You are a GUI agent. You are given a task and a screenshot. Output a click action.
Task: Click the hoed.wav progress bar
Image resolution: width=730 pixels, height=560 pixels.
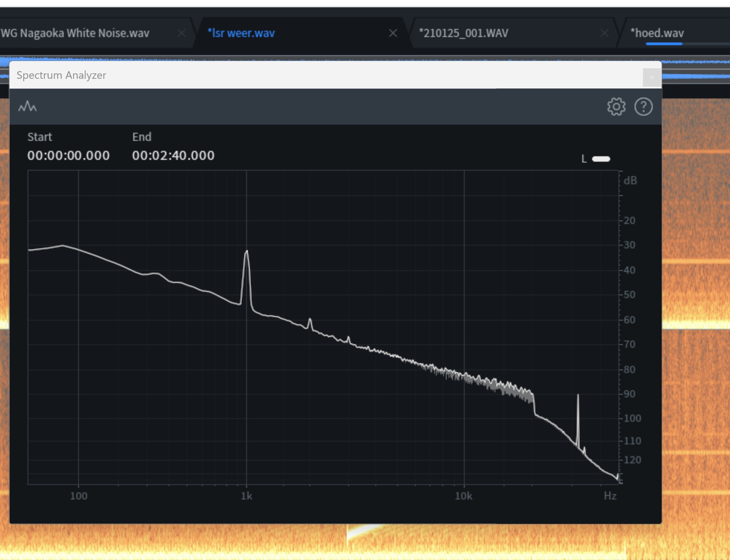[664, 44]
